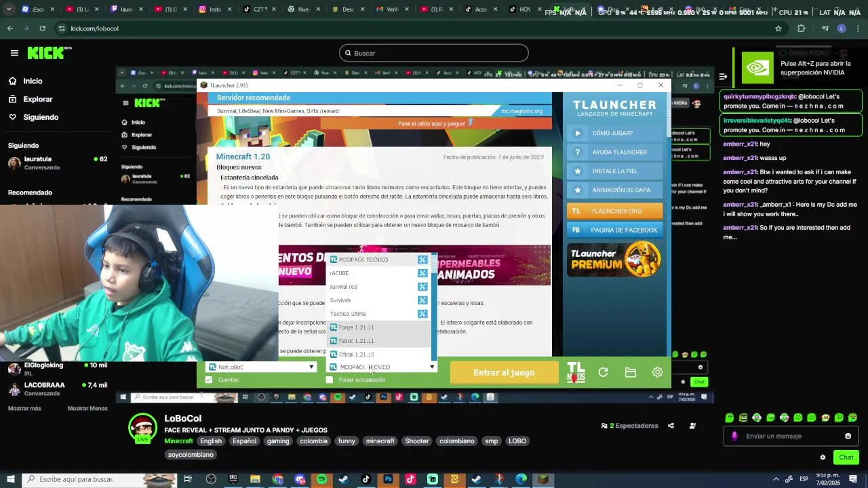Open PAGINA DE FACEBOOK link

pos(614,230)
